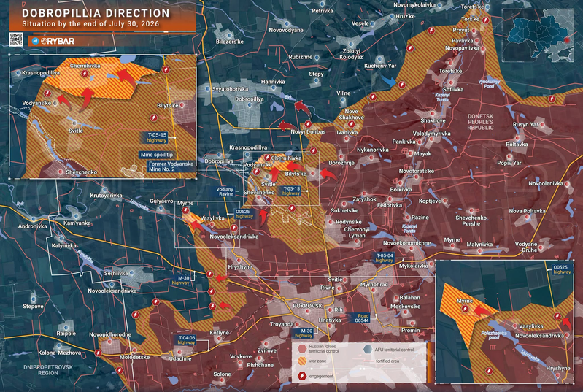Image resolution: width=583 pixels, height=392 pixels.
Task: Click the 'T-04-06 highway' label
Action: 186,340
